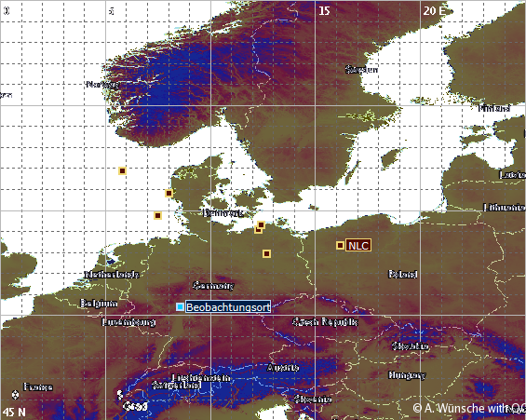Select the NLC marker square beside the NLC label

point(340,245)
